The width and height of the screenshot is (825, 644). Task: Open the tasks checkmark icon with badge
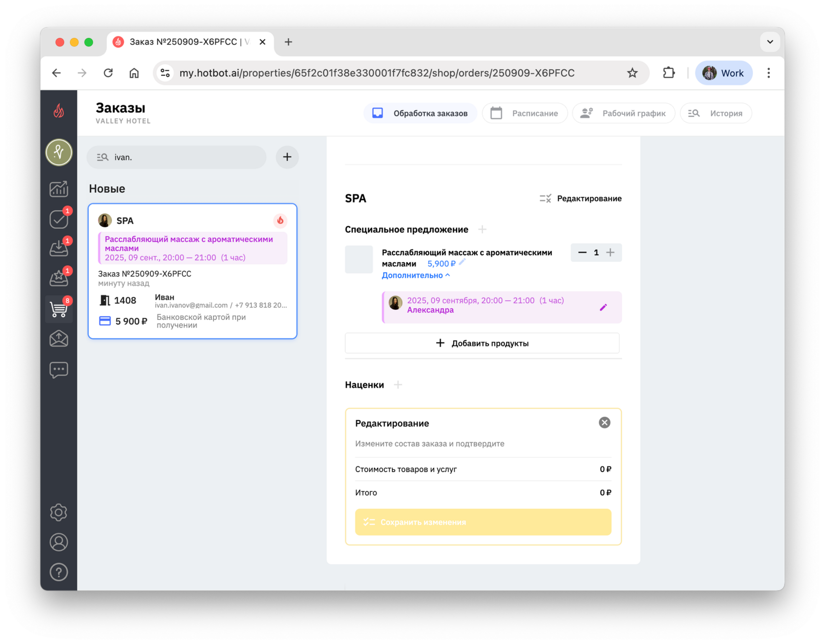coord(59,219)
